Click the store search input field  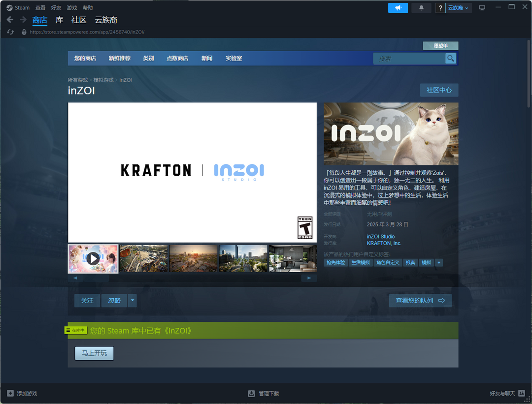409,58
